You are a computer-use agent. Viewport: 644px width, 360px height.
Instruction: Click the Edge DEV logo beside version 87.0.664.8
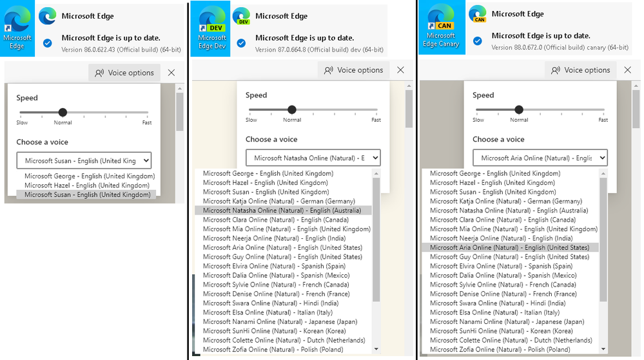(x=242, y=16)
